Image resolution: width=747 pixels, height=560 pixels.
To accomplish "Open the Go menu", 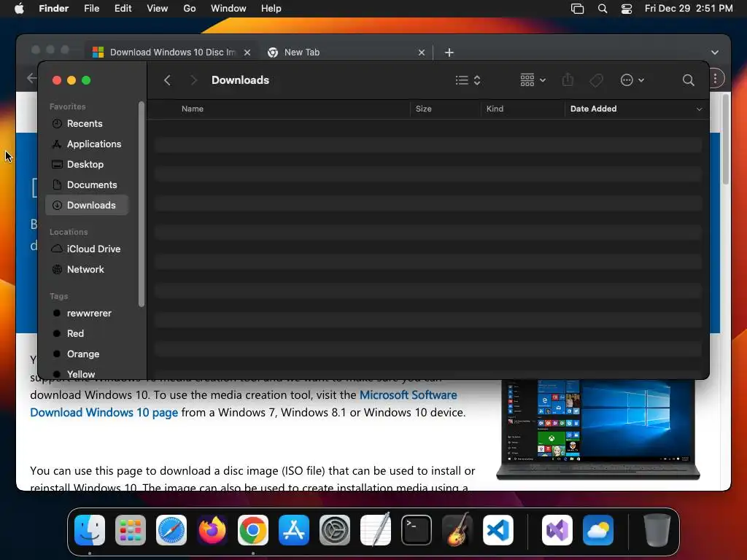I will pyautogui.click(x=190, y=9).
